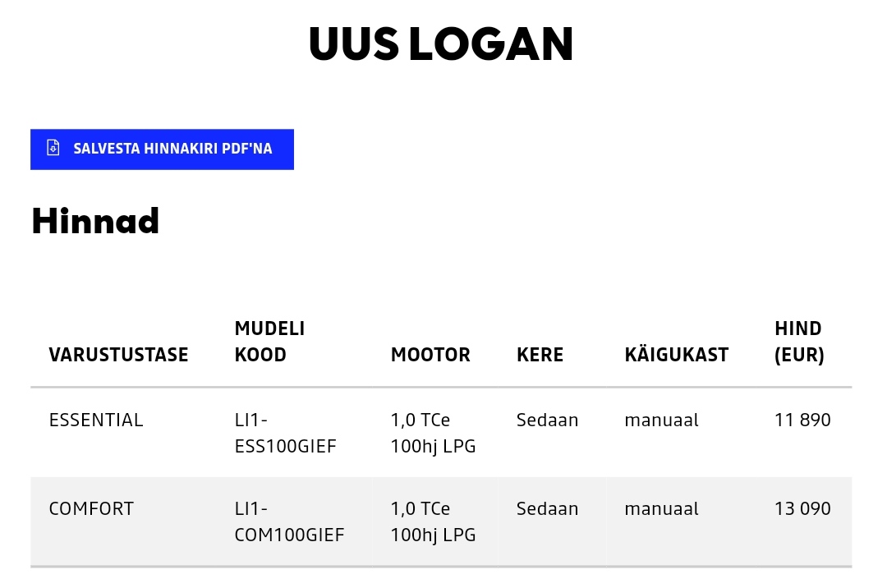The image size is (887, 588).
Task: Select the COMFORT trim level cell
Action: [x=92, y=509]
